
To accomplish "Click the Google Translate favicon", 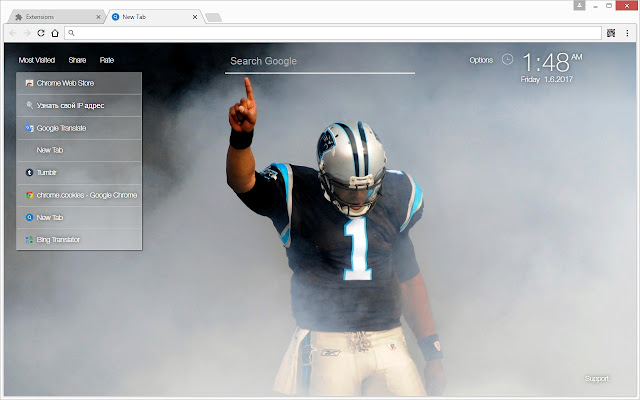I will point(29,128).
